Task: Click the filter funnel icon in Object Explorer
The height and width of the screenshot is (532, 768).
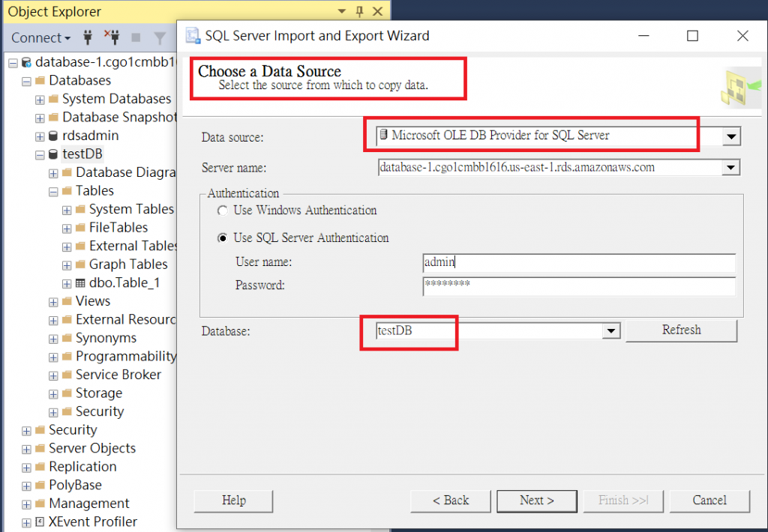Action: click(x=160, y=37)
